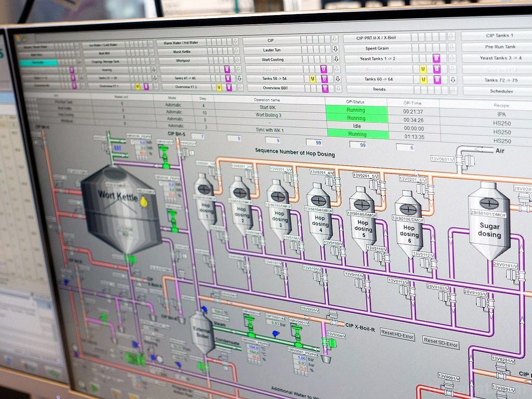The width and height of the screenshot is (532, 399).
Task: Expand the down arrow beside Lauter Tun
Action: [x=335, y=49]
